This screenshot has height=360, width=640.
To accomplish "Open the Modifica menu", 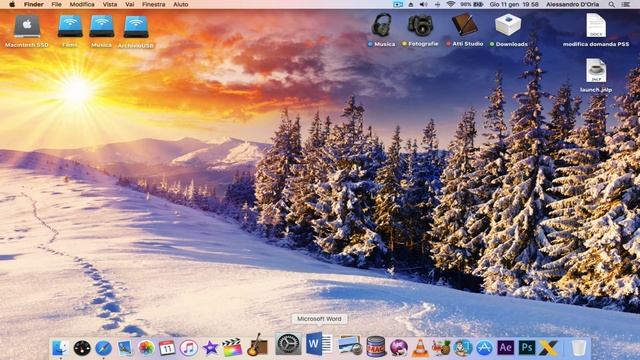I will click(x=82, y=4).
